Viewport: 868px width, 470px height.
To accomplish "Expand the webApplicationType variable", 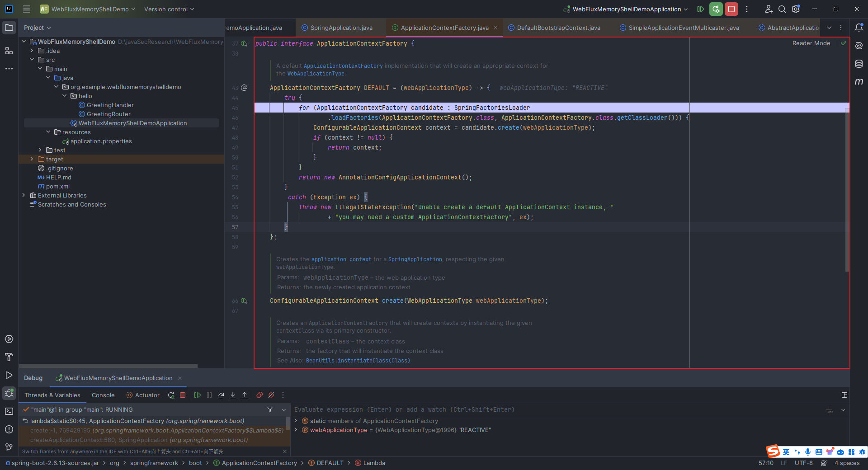I will [x=296, y=430].
